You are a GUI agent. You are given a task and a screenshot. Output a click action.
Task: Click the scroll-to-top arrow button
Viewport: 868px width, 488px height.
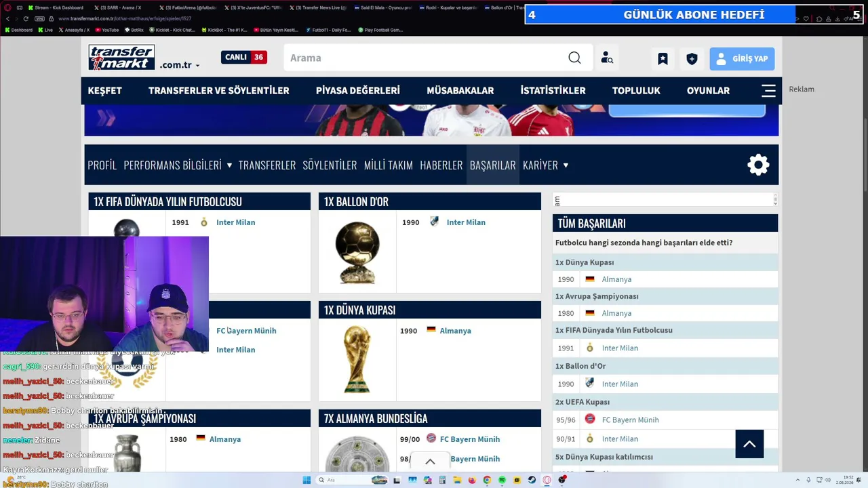(x=749, y=444)
